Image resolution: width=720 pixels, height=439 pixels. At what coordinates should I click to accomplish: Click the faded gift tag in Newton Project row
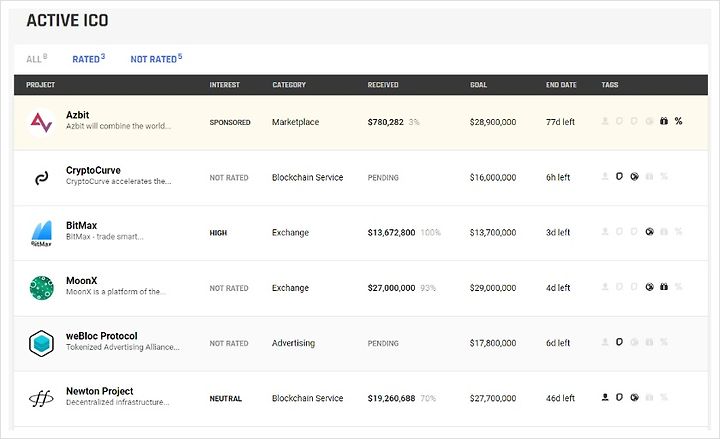(x=649, y=397)
